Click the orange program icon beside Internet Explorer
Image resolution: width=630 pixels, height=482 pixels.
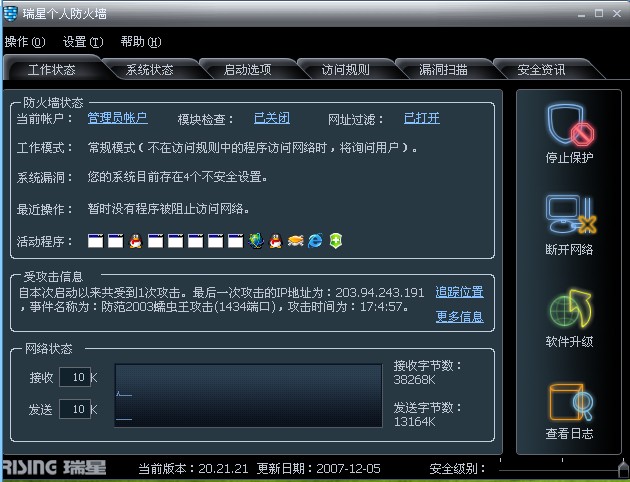coord(295,241)
